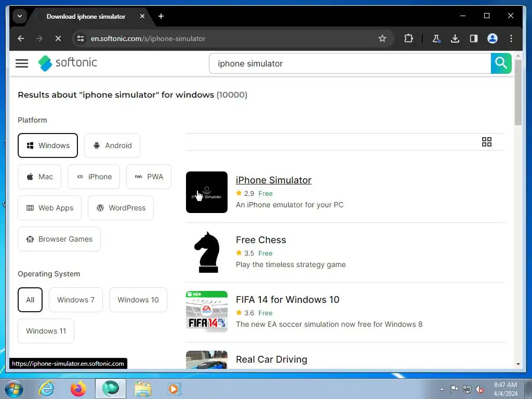Show hidden system tray icons
Viewport: 532px width, 399px height.
click(442, 390)
